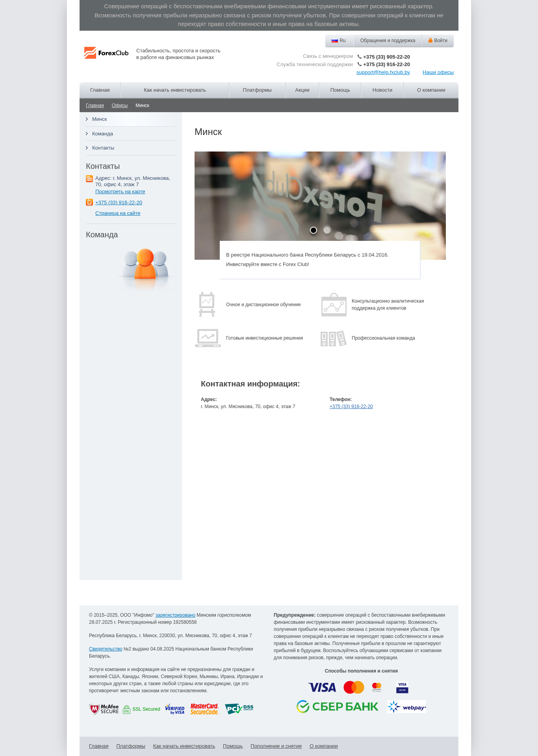Click the laptop investment solutions icon
The image size is (538, 756).
coord(208,338)
